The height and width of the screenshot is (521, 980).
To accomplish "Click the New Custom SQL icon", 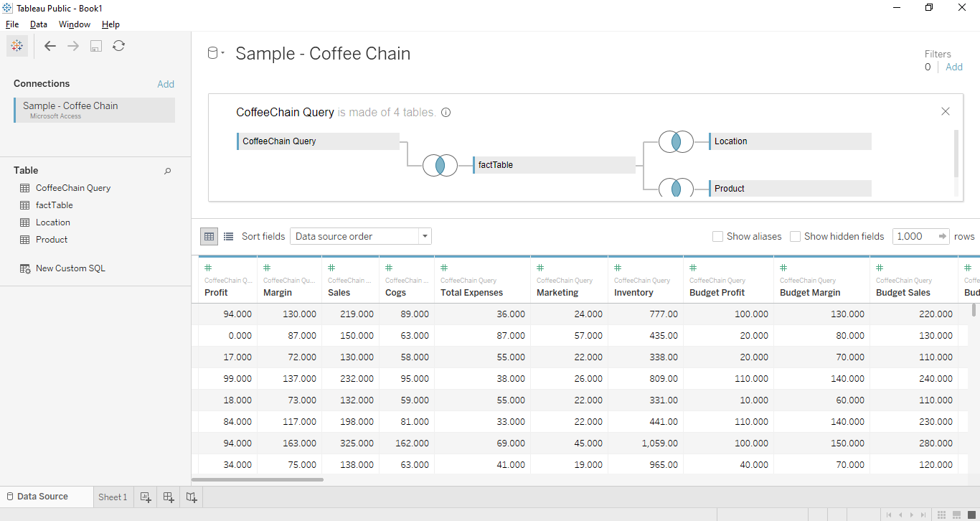I will point(25,268).
